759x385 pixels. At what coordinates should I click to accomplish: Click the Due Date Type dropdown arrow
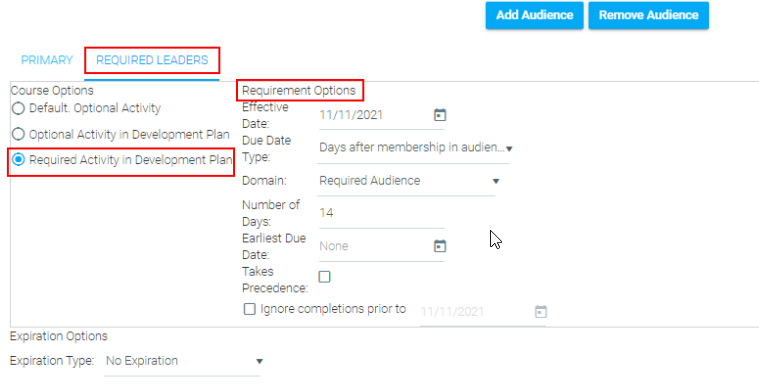pos(509,149)
